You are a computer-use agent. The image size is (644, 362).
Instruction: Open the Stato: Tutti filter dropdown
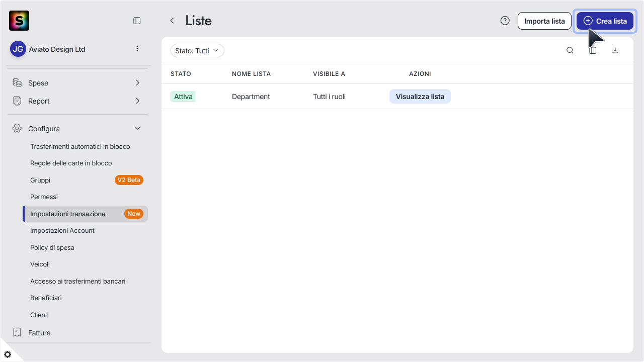[x=197, y=51]
